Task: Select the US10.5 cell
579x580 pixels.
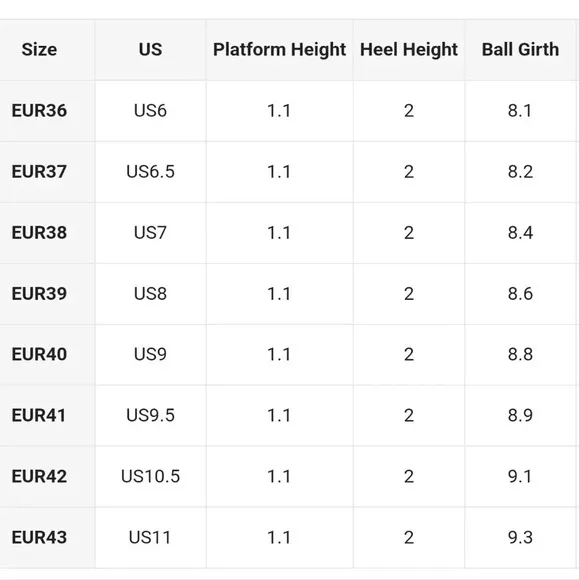Action: click(150, 476)
